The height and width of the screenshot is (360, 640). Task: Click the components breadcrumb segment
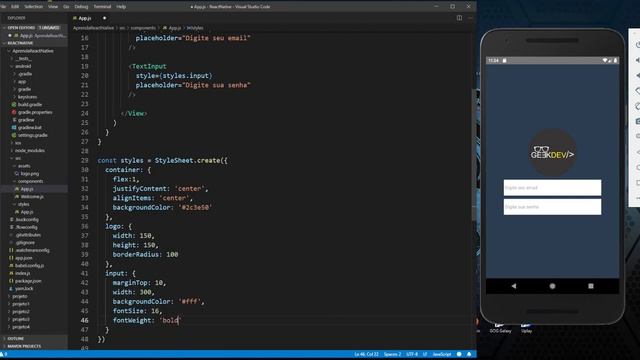click(143, 28)
